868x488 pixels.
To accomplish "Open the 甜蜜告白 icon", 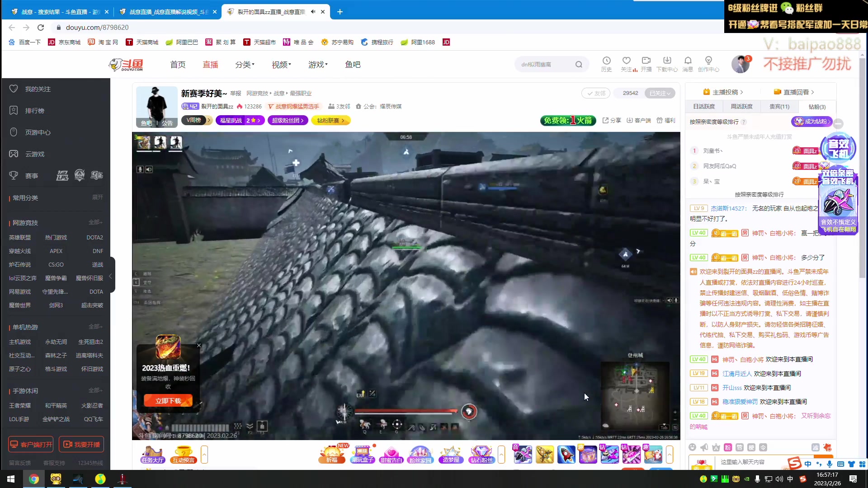I will (392, 455).
